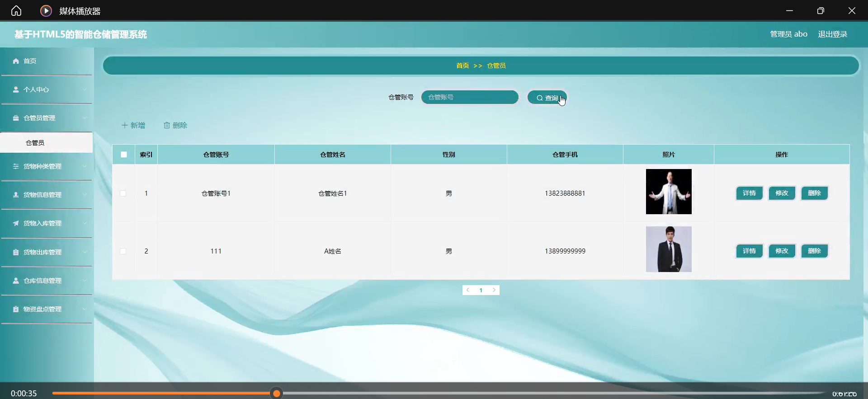Open the 货物种类管理 sidebar menu
The image size is (868, 399).
click(47, 166)
